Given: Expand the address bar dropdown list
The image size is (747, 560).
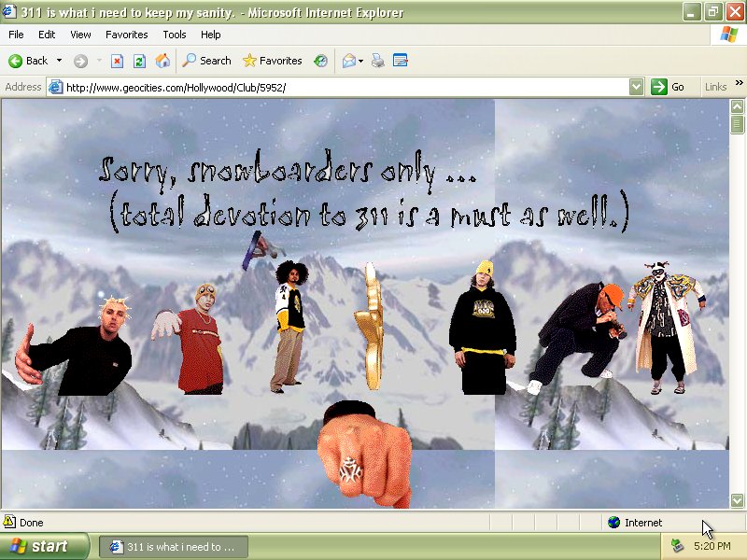Looking at the screenshot, I should pyautogui.click(x=636, y=87).
